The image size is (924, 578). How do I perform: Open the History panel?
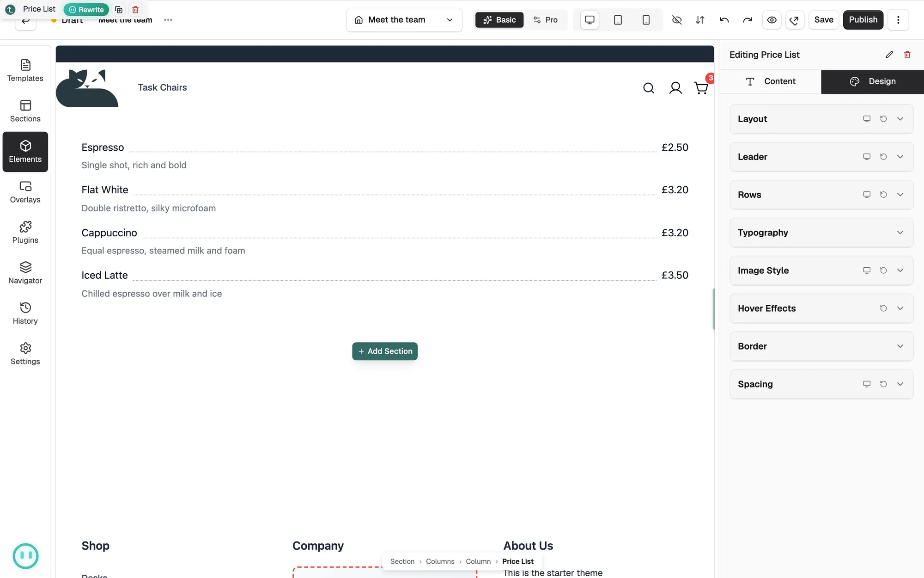tap(25, 314)
